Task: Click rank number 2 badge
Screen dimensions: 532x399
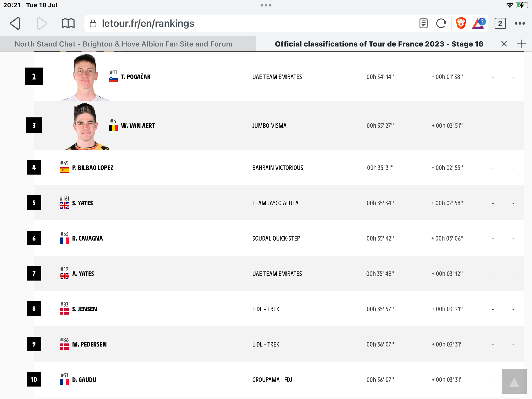Action: (34, 76)
